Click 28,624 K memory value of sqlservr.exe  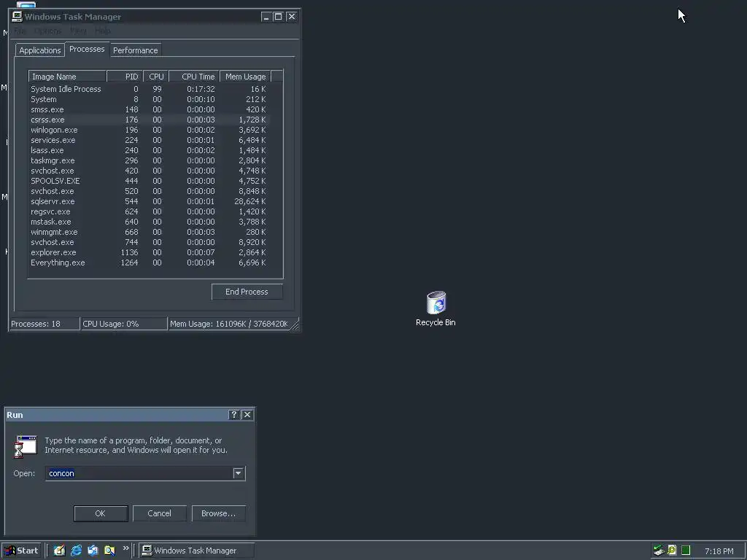pos(249,201)
